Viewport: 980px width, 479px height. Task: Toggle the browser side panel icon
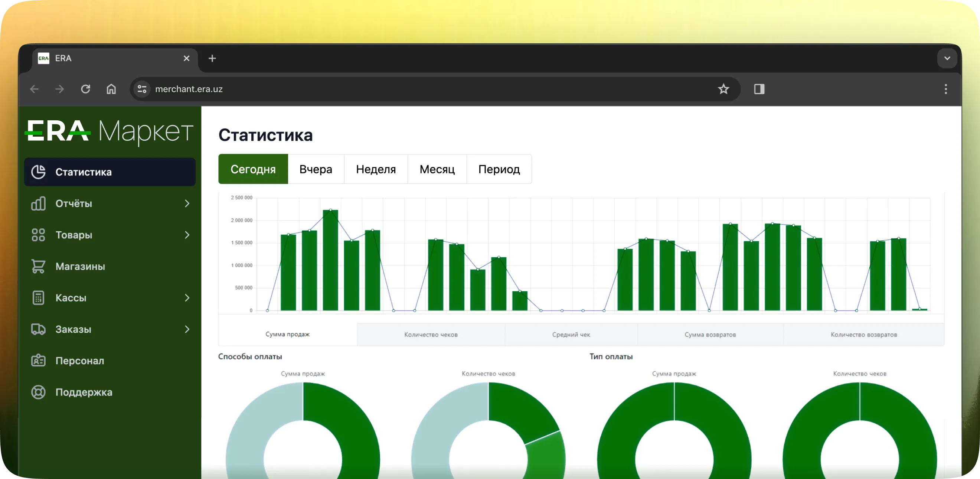tap(759, 89)
